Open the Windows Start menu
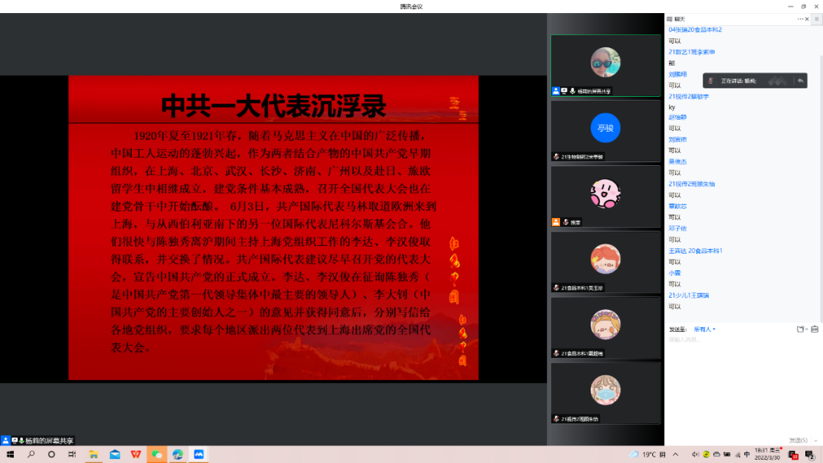The height and width of the screenshot is (463, 823). [10, 455]
